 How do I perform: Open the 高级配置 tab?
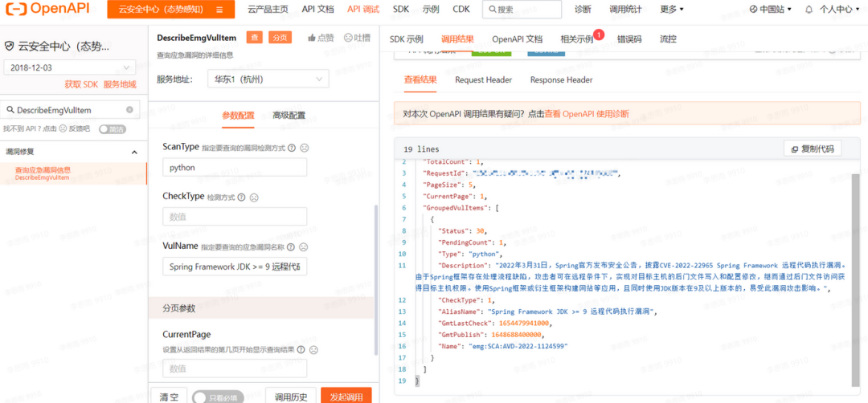pyautogui.click(x=289, y=116)
